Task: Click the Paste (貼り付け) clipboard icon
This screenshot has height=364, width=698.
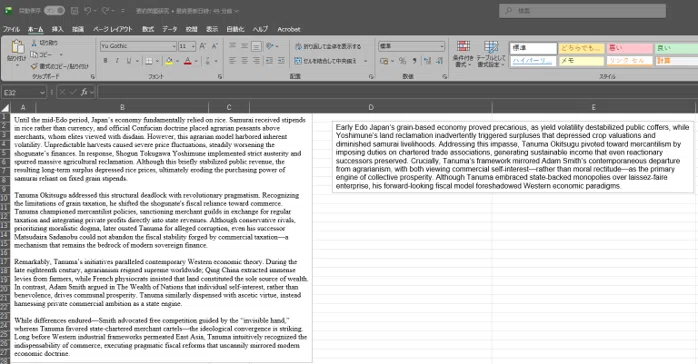Action: coord(17,47)
